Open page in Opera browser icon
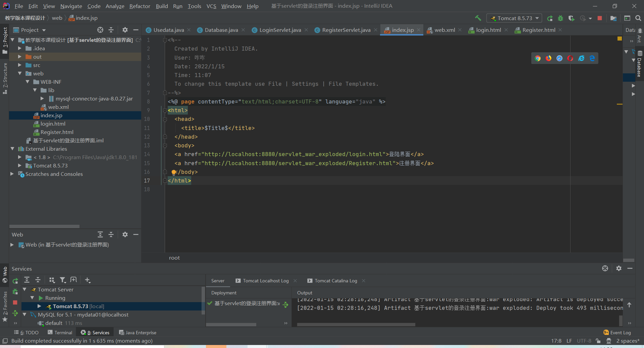644x348 pixels. pyautogui.click(x=570, y=58)
